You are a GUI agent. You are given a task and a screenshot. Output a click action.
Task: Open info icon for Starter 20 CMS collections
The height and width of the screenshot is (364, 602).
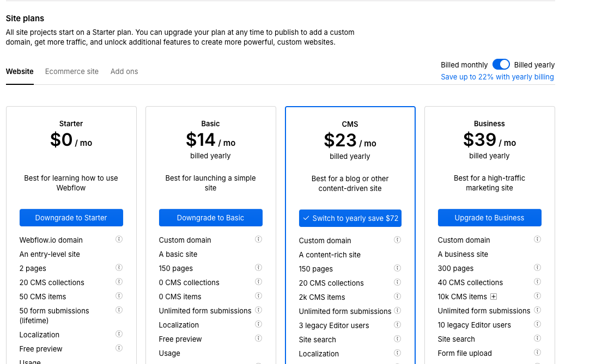point(119,282)
